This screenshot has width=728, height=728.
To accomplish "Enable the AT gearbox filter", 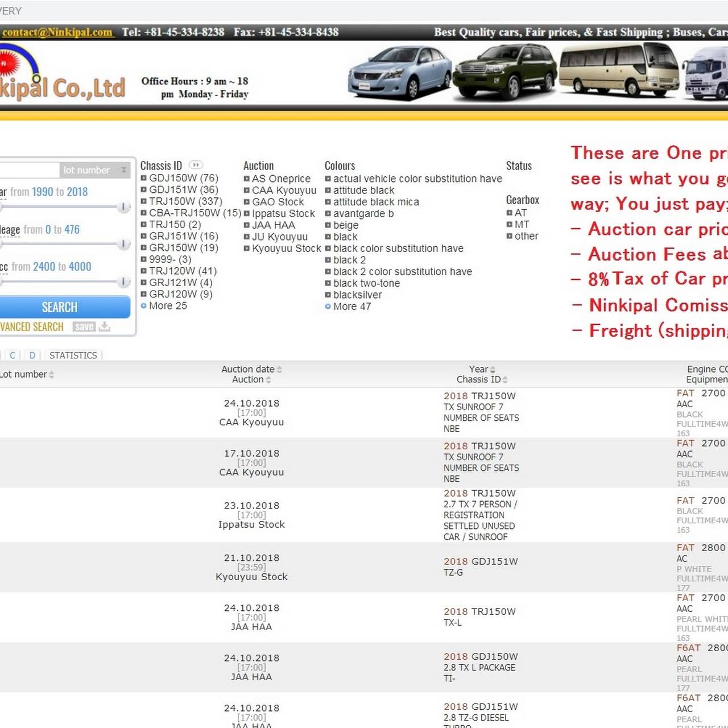I will 510,213.
